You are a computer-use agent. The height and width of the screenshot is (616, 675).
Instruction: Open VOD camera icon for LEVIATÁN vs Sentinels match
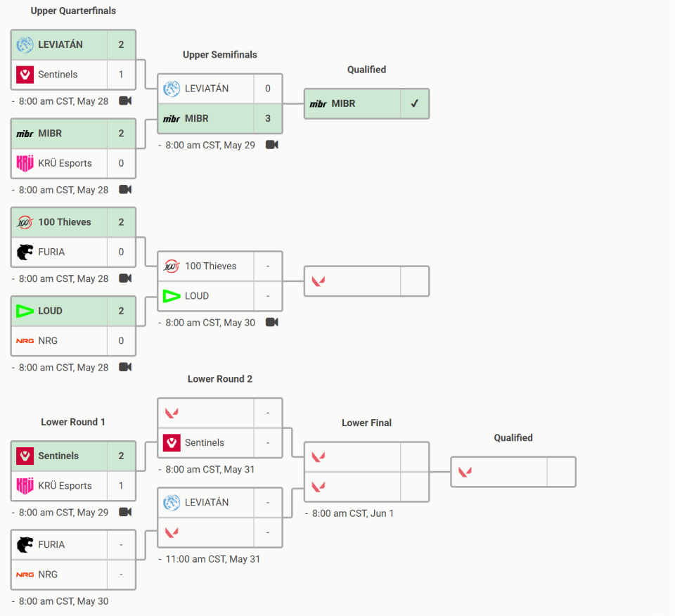tap(125, 101)
